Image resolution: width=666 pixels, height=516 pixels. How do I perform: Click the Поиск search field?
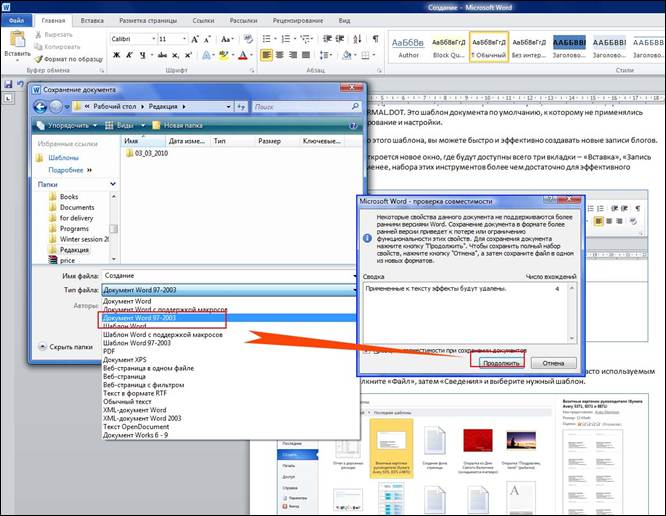point(307,107)
